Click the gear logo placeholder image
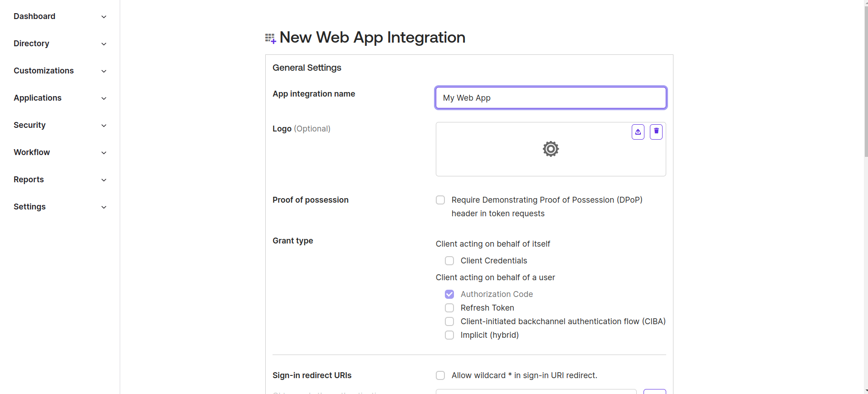The image size is (868, 394). [551, 149]
